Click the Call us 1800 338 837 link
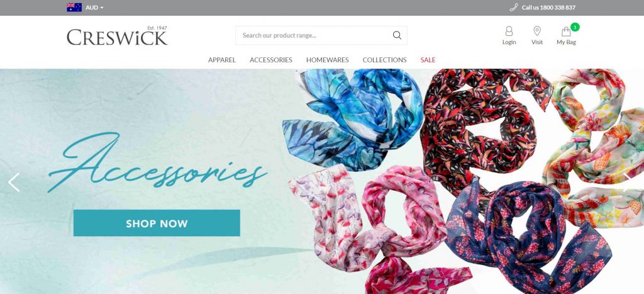 click(548, 8)
